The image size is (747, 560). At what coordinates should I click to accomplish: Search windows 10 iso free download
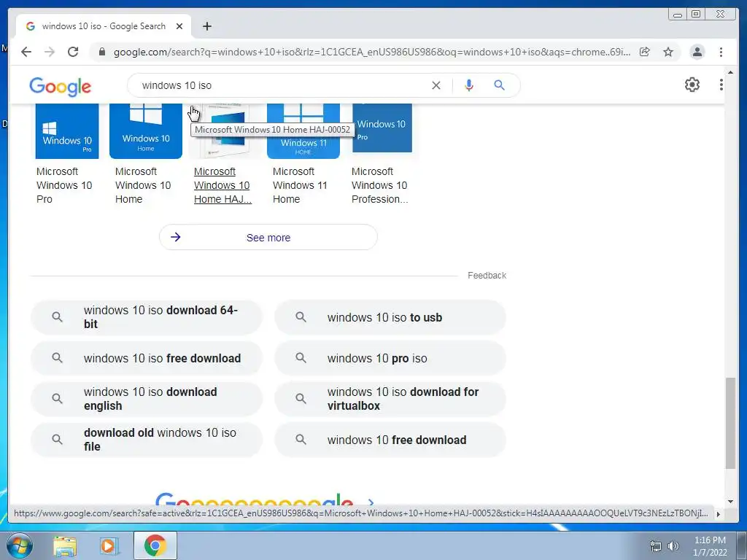click(x=147, y=358)
